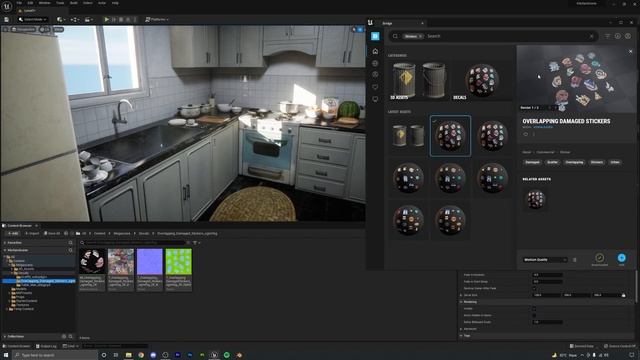640x360 pixels.
Task: Open the Window menu
Action: click(x=44, y=3)
